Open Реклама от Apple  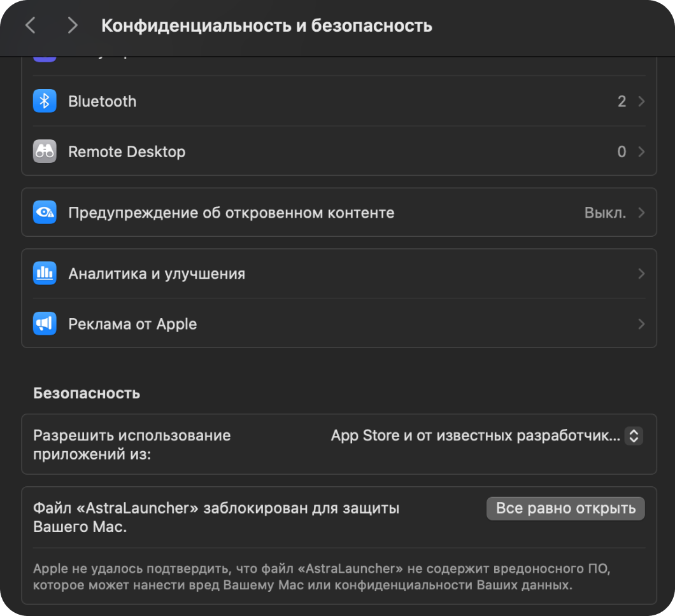click(339, 323)
